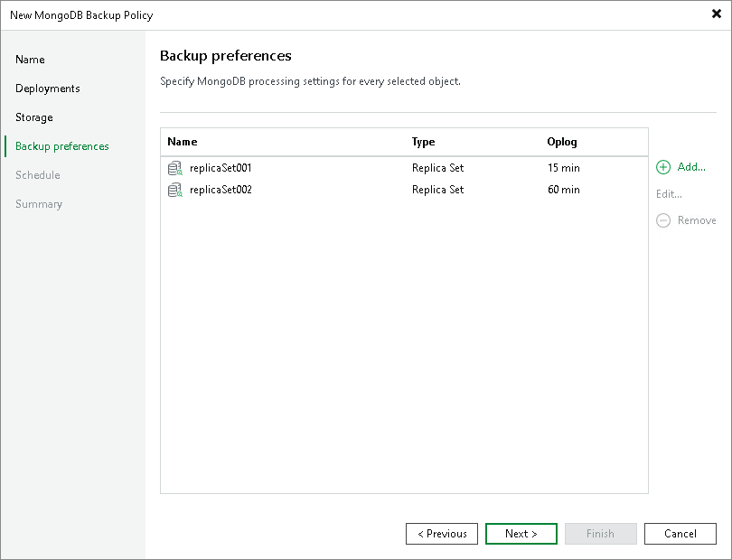732x560 pixels.
Task: Click the Remove button label
Action: pyautogui.click(x=697, y=220)
